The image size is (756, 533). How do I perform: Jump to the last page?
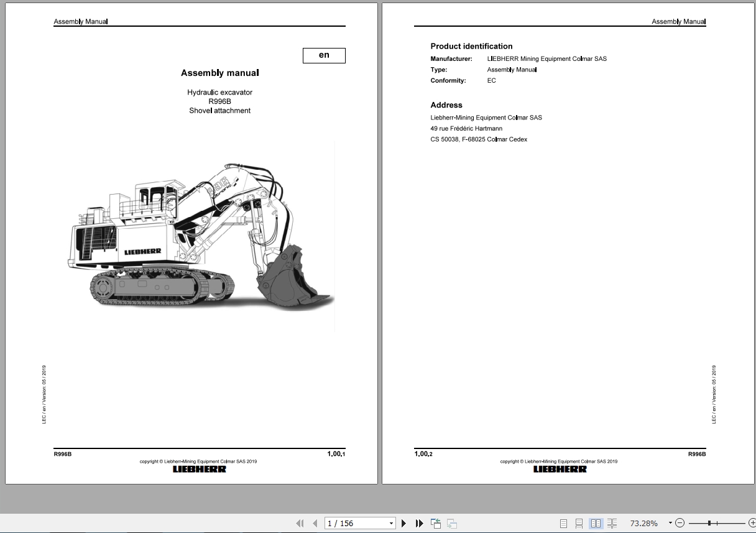point(419,523)
